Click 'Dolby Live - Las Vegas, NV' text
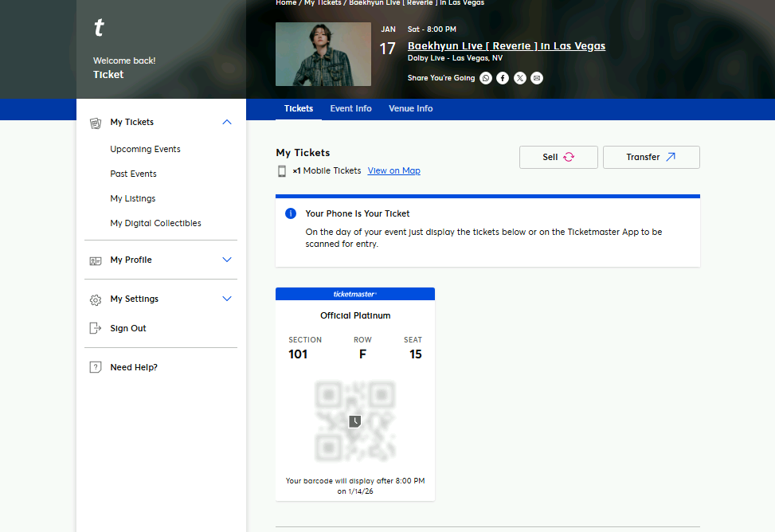The width and height of the screenshot is (775, 532). pos(456,58)
